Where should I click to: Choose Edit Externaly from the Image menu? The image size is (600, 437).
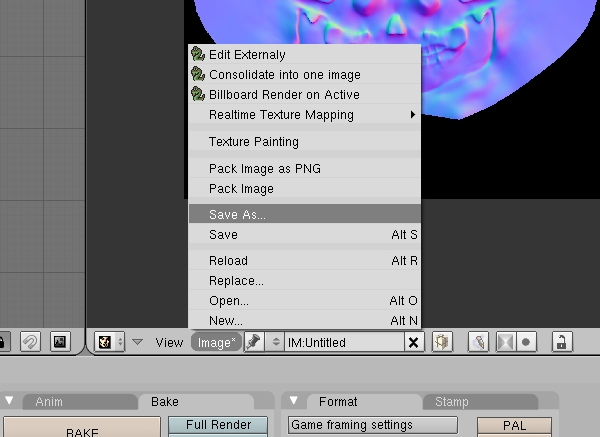305,54
